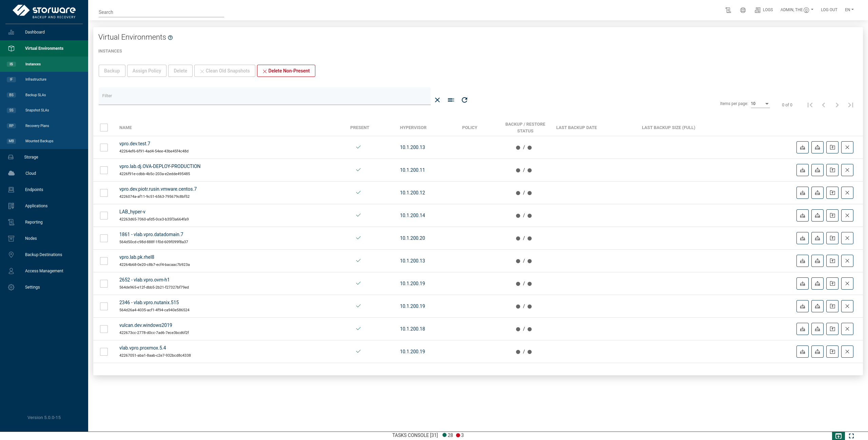Image resolution: width=868 pixels, height=440 pixels.
Task: Expand tasks console with green icon
Action: point(838,436)
